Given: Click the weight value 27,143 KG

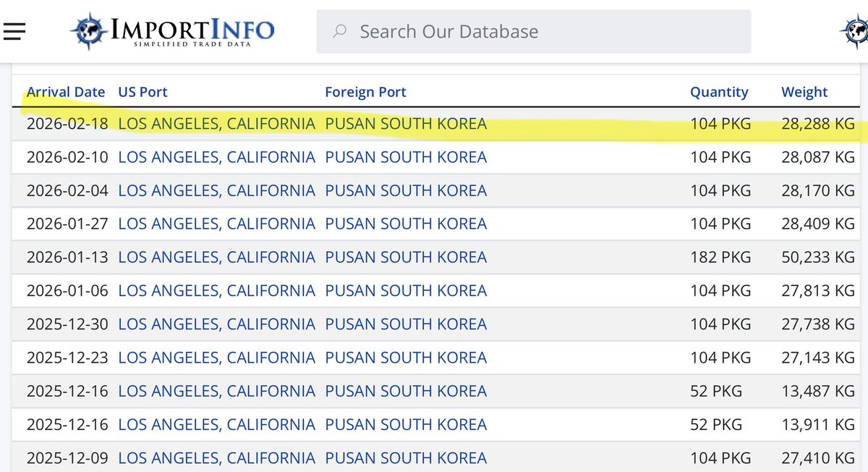Looking at the screenshot, I should 818,357.
